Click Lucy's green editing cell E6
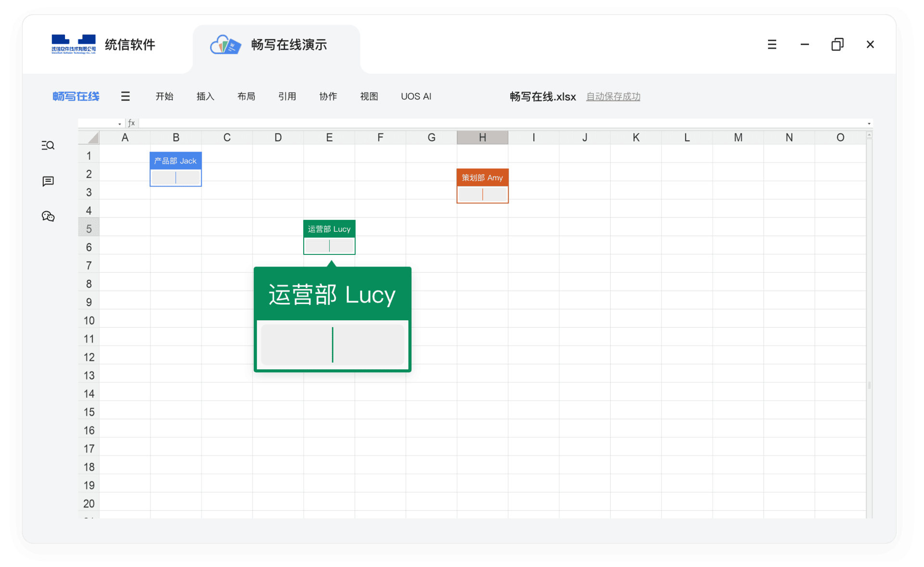Image resolution: width=924 pixels, height=567 pixels. click(329, 246)
